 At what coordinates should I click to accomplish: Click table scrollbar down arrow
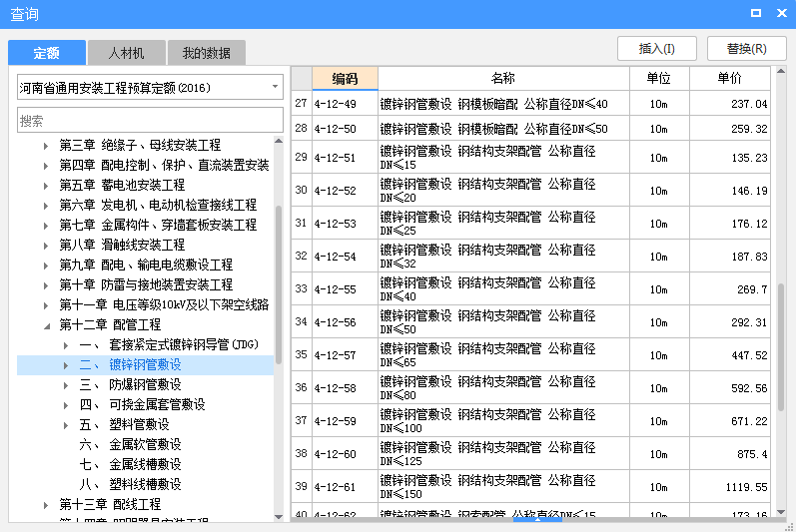pyautogui.click(x=781, y=512)
